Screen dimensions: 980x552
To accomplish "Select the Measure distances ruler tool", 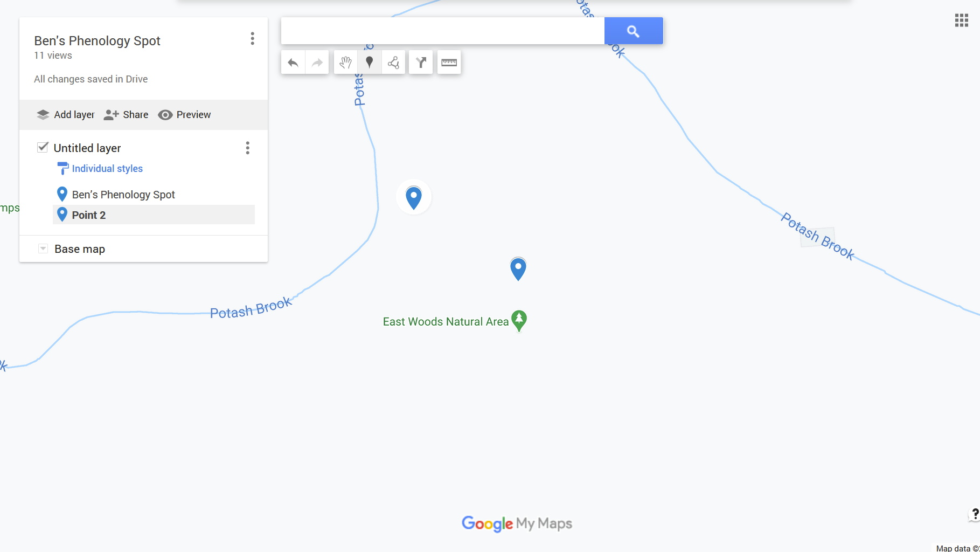I will point(449,63).
